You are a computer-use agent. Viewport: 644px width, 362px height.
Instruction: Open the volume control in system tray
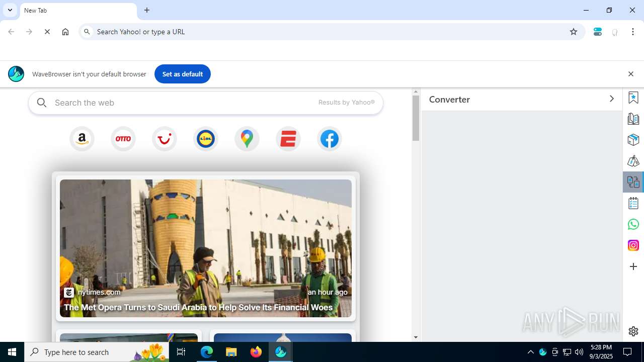pos(579,352)
